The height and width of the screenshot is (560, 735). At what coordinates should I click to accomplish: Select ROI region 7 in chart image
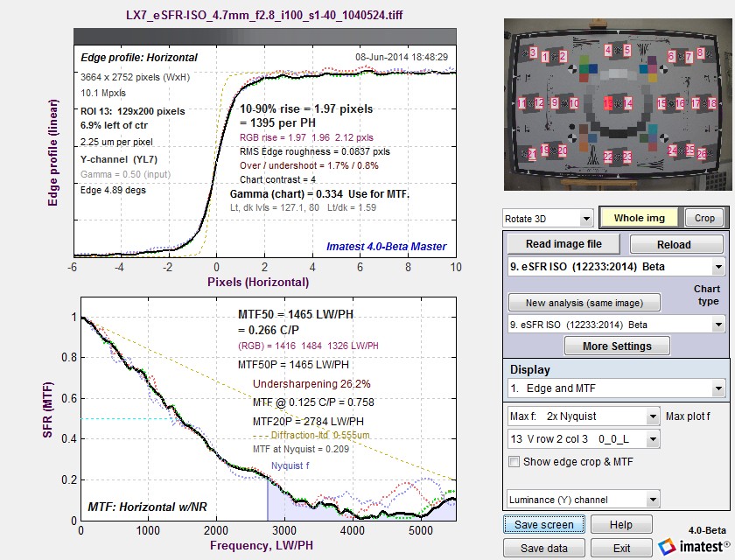(x=689, y=57)
